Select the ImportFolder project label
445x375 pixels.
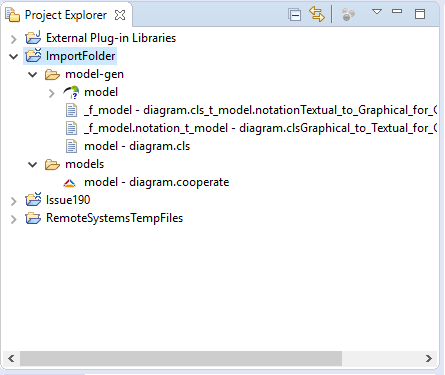[80, 56]
